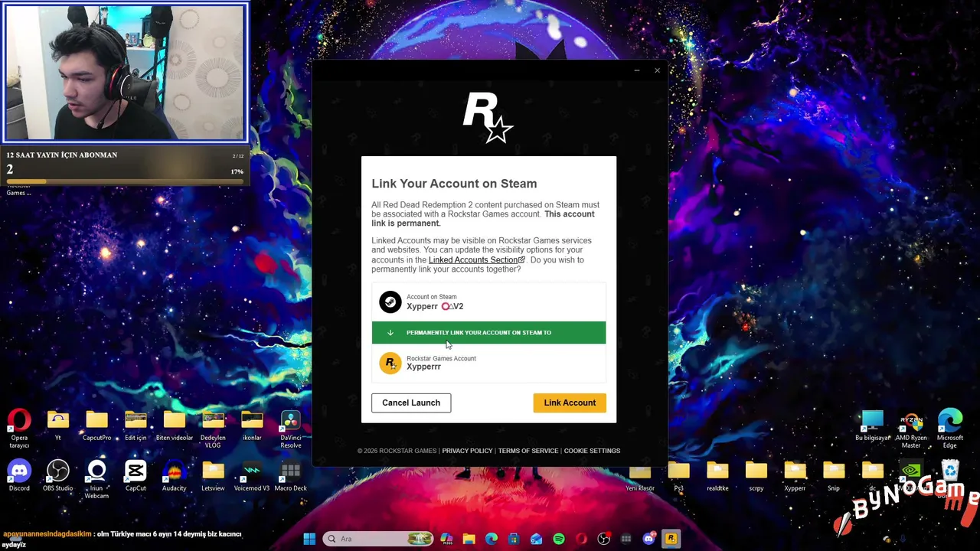Open Spotify from the taskbar
Viewport: 980px width, 551px height.
(x=559, y=539)
